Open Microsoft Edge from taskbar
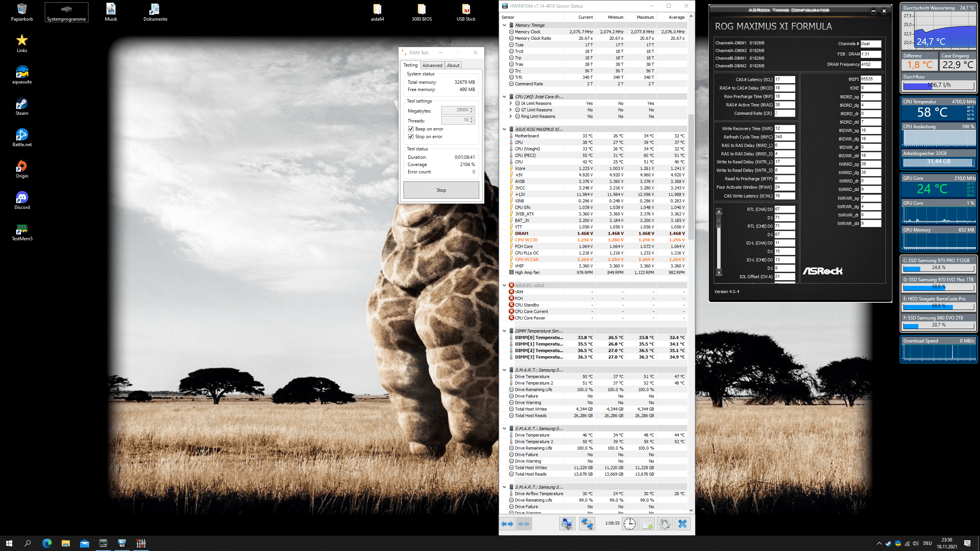The width and height of the screenshot is (980, 551). point(47,543)
